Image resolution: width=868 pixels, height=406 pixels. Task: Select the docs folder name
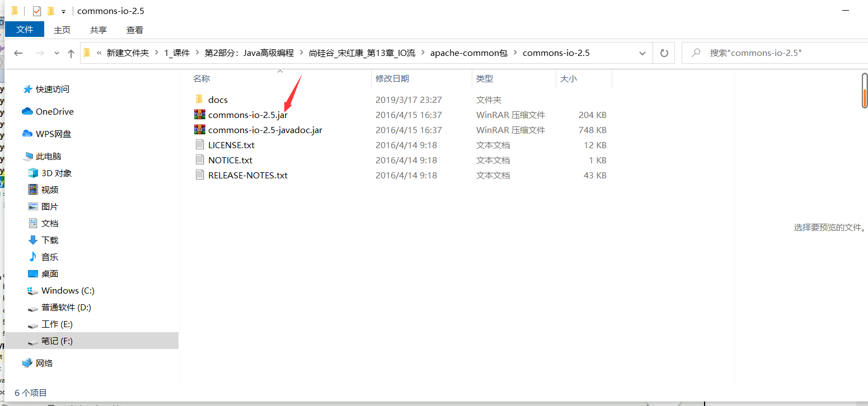218,100
